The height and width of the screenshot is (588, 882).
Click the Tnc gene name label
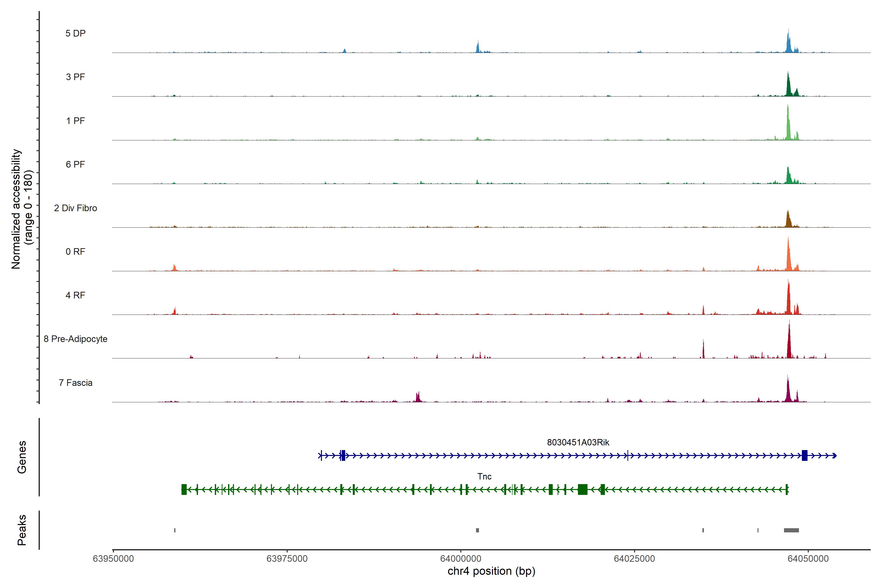[x=484, y=476]
